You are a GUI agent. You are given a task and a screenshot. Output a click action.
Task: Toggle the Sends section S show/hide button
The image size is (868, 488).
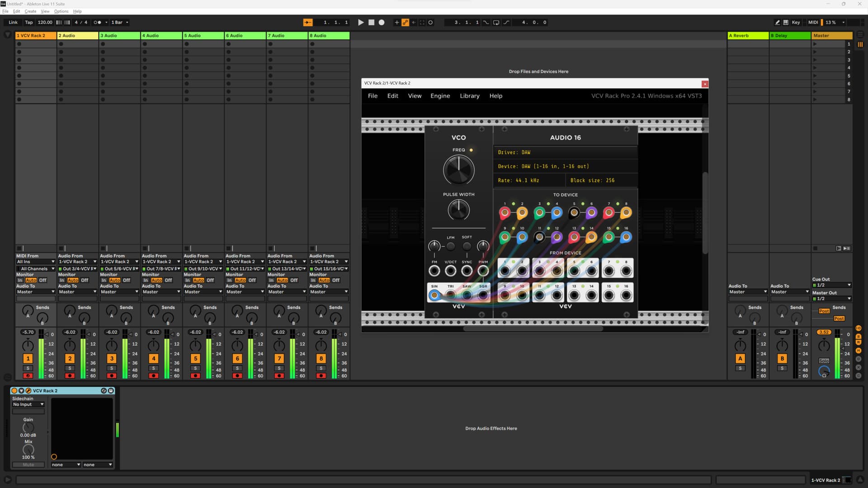pyautogui.click(x=858, y=336)
